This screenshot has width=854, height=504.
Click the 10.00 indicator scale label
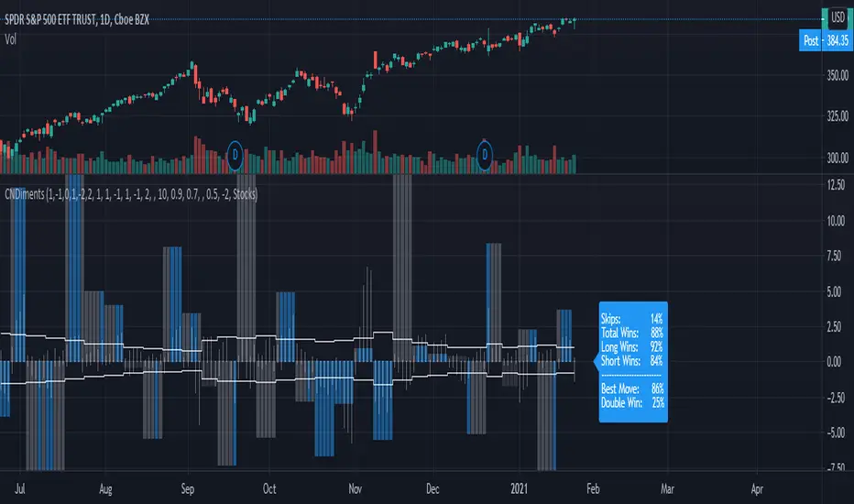tap(836, 221)
